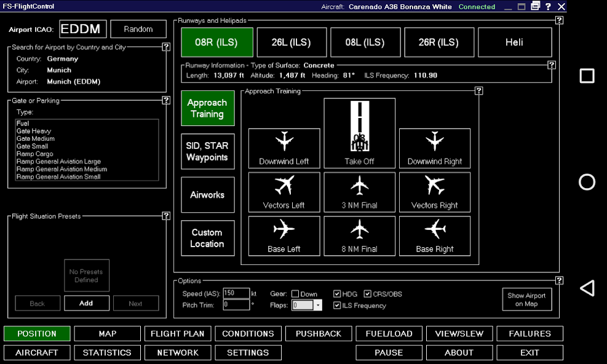
Task: Switch to the MAP tab
Action: [107, 333]
